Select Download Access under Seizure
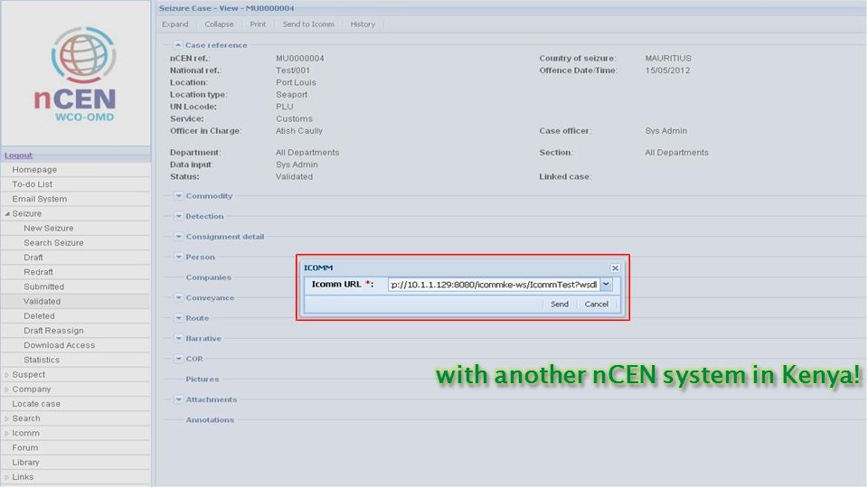 pos(60,345)
